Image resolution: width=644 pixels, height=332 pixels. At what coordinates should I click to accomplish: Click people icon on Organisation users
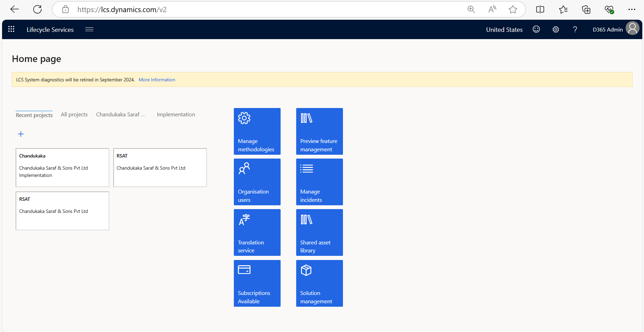[244, 168]
